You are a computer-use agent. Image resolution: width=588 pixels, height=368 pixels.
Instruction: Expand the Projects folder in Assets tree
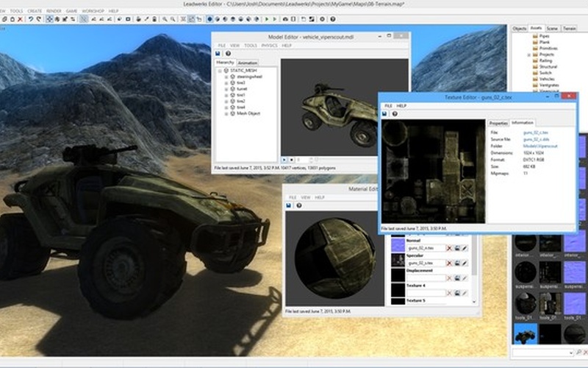coord(529,54)
